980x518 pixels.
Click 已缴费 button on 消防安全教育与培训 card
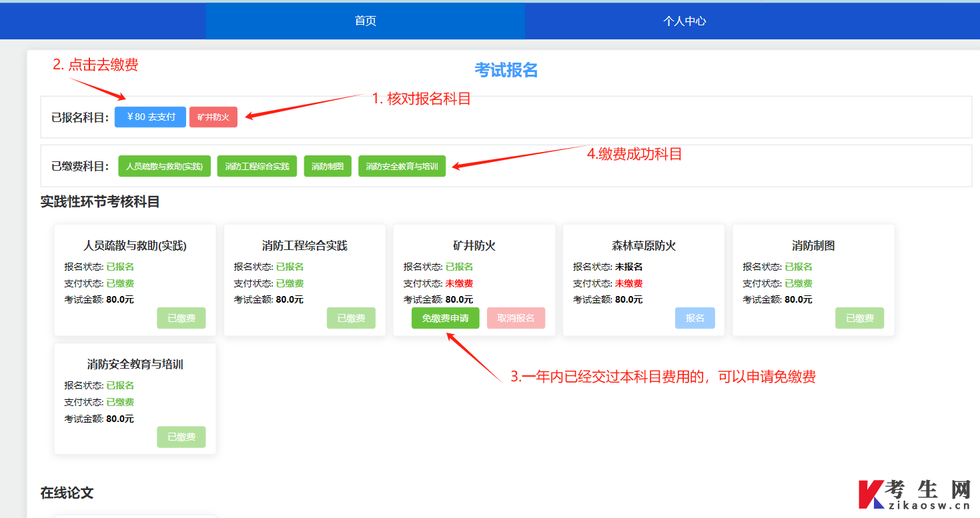click(181, 437)
